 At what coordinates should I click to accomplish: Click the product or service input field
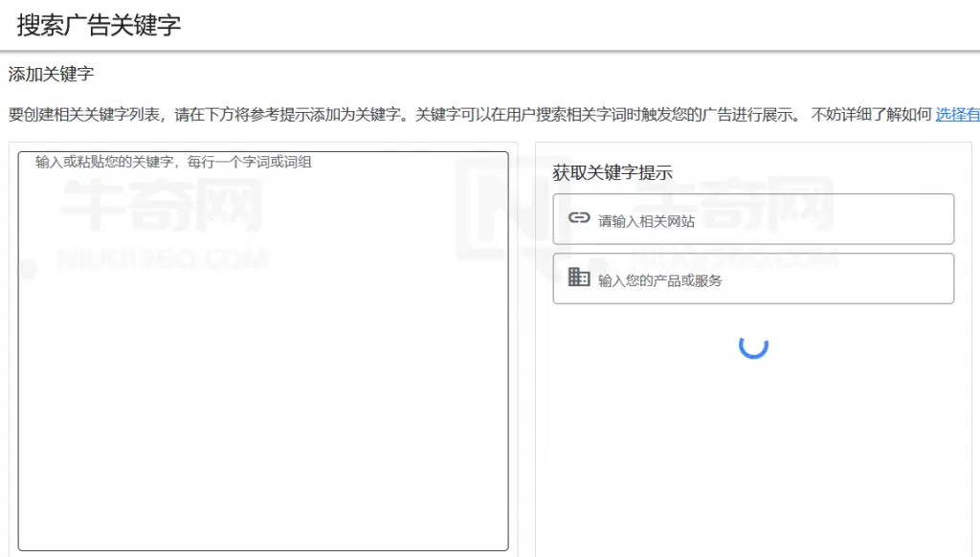tap(753, 278)
